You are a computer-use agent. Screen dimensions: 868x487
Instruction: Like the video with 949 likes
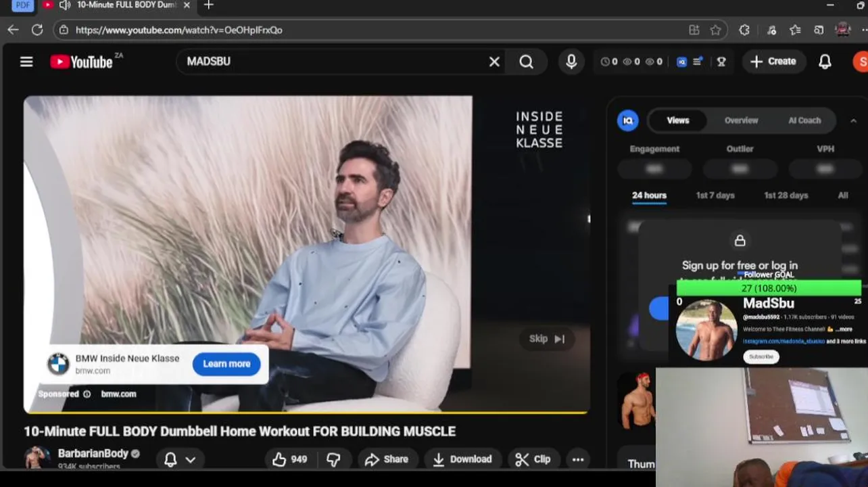coord(290,459)
